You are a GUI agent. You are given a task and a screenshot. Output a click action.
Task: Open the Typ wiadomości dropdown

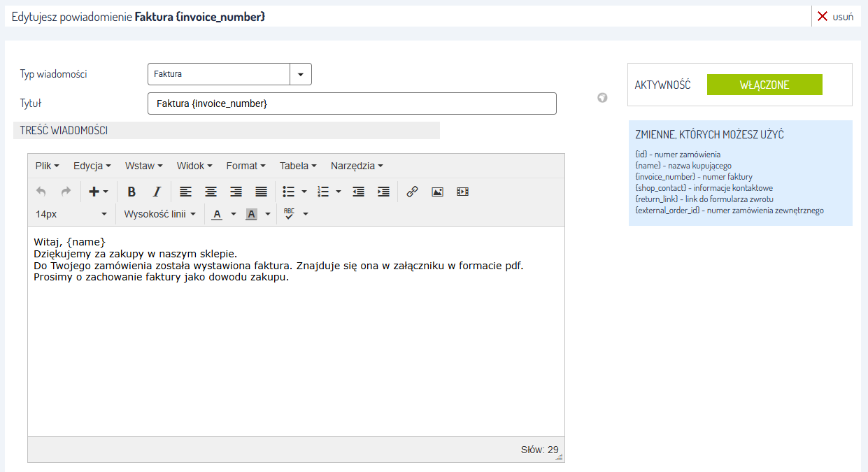click(301, 74)
